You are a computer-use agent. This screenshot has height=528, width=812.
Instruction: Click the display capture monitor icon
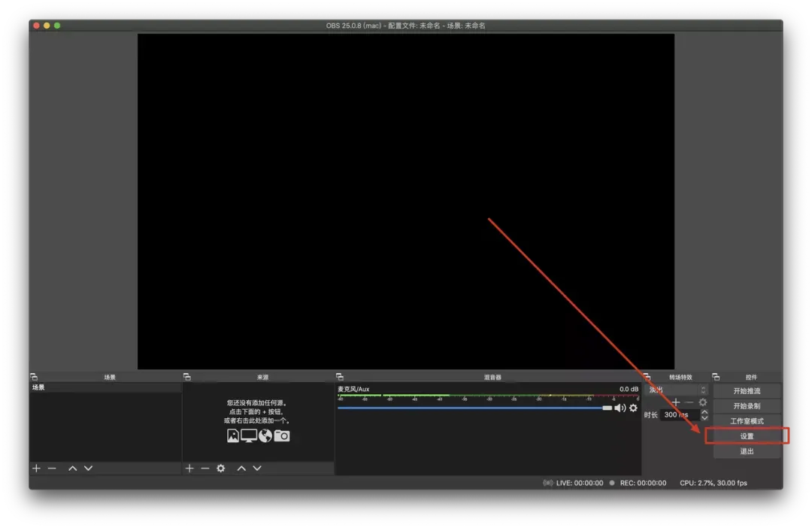[249, 435]
